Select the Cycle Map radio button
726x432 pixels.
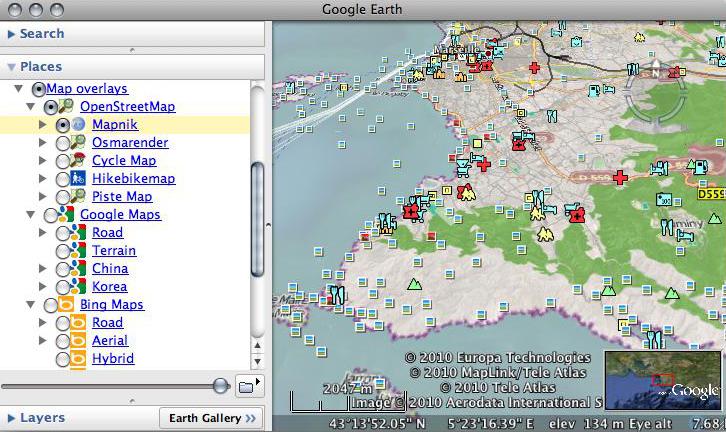tap(63, 161)
